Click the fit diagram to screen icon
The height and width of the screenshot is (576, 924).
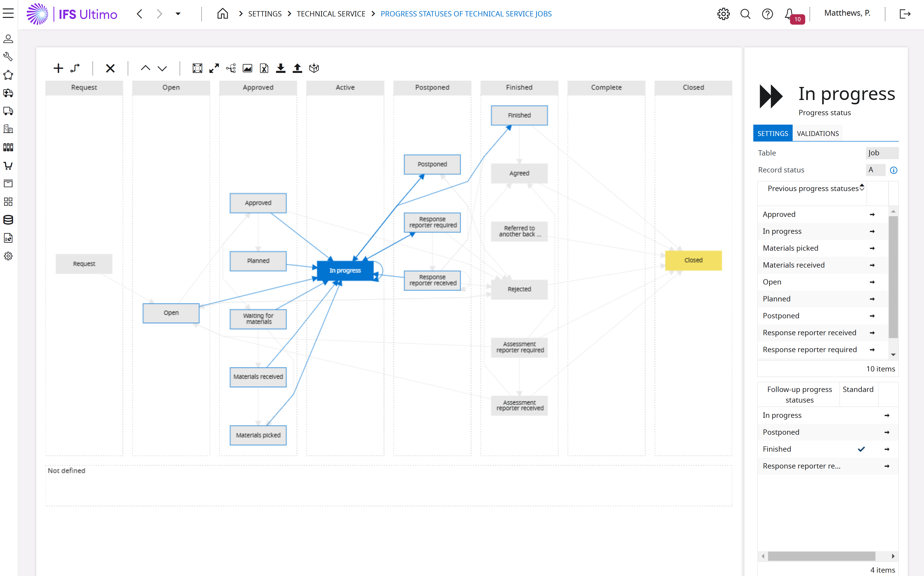(197, 68)
